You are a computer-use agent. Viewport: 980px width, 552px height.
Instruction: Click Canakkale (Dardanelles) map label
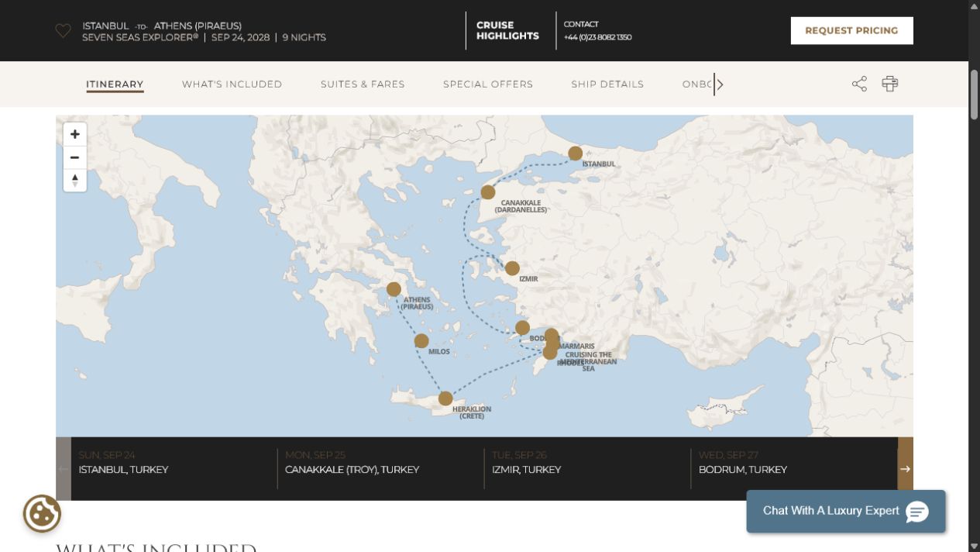(521, 206)
